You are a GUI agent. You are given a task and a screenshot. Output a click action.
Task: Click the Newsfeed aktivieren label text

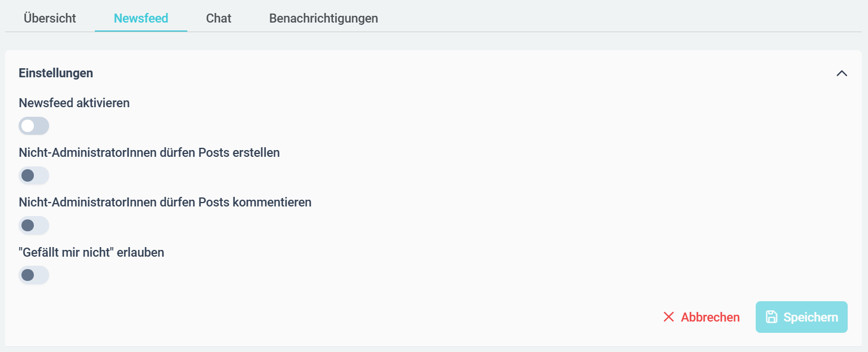coord(74,103)
